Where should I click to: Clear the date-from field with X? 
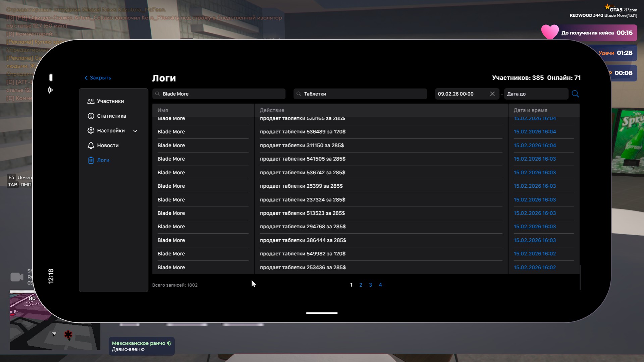[492, 94]
